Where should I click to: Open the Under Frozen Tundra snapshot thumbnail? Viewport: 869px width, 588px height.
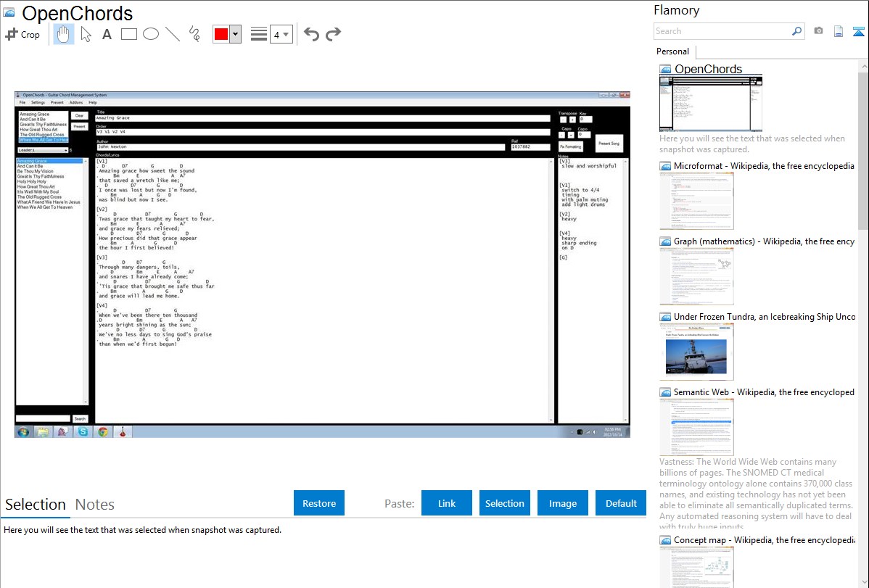click(696, 352)
